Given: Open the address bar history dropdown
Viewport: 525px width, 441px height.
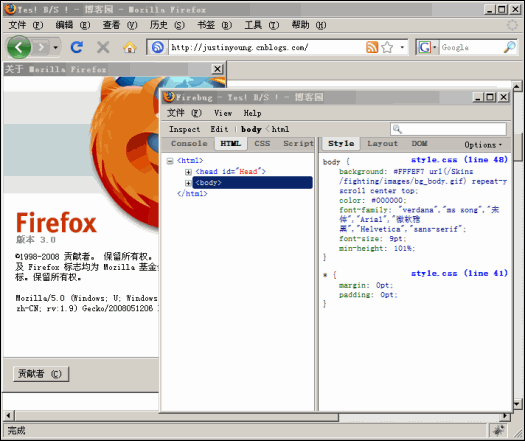Looking at the screenshot, I should point(402,47).
